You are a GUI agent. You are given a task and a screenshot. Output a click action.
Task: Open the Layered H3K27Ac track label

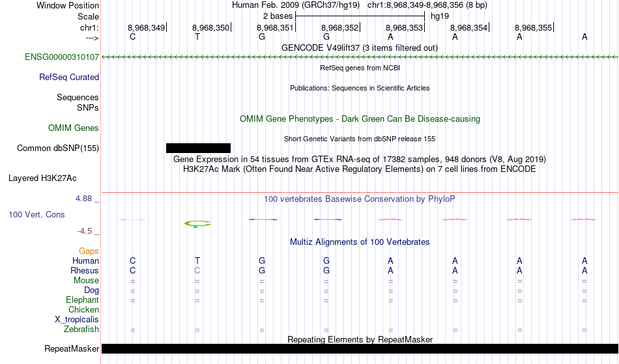tap(42, 178)
